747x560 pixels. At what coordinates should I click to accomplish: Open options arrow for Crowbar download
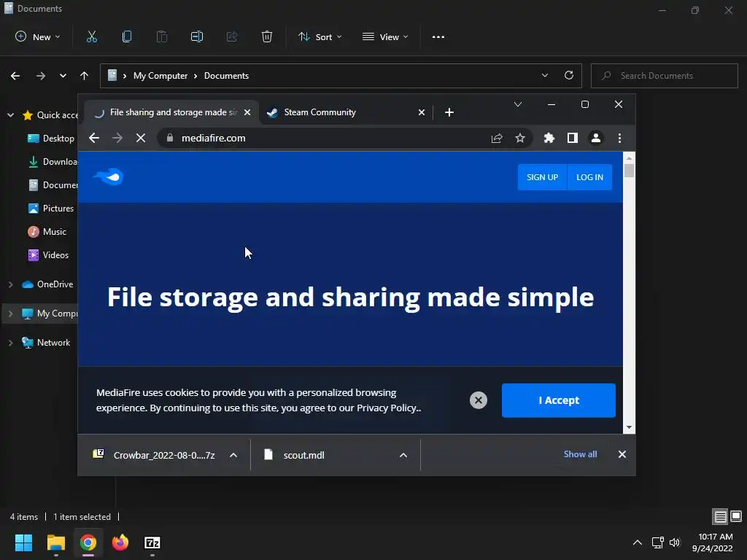pyautogui.click(x=233, y=455)
